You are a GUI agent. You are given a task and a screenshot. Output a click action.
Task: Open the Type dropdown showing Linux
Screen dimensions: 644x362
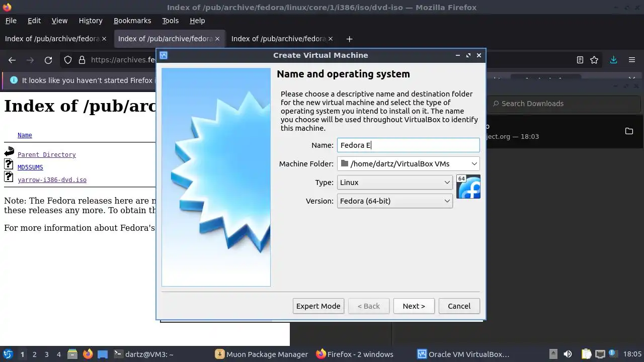(x=394, y=183)
